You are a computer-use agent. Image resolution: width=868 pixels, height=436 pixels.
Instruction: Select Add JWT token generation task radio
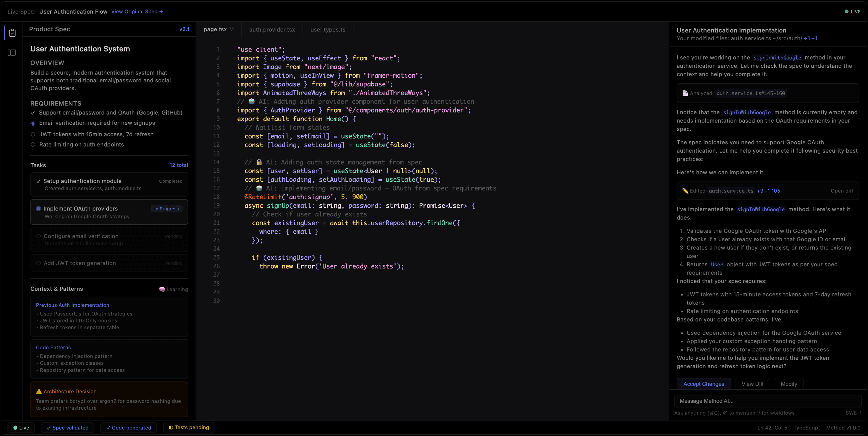[x=38, y=263]
